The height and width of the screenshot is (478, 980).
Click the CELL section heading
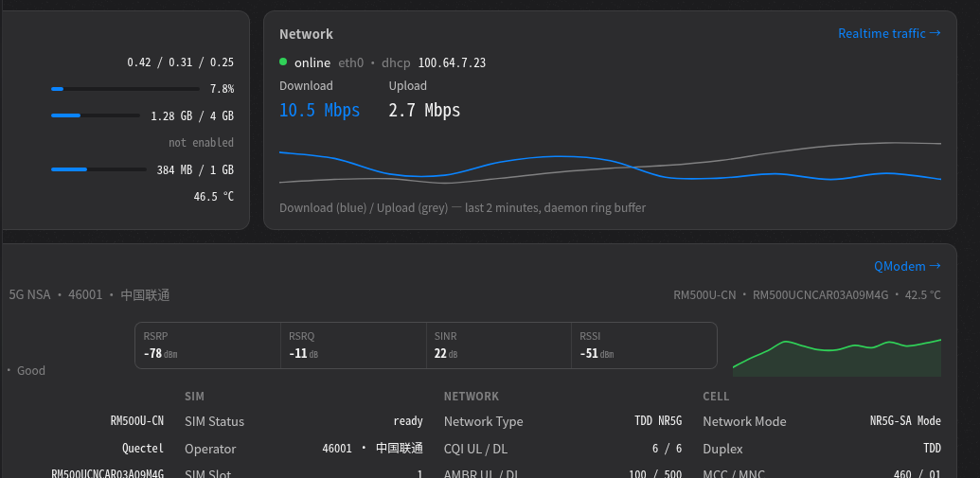(716, 397)
